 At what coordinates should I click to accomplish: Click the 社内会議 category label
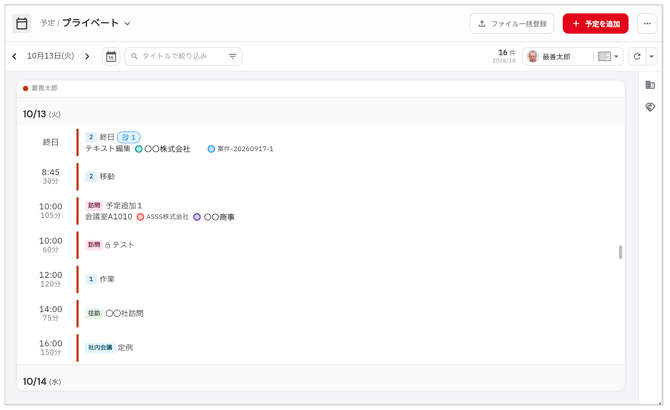tap(100, 347)
